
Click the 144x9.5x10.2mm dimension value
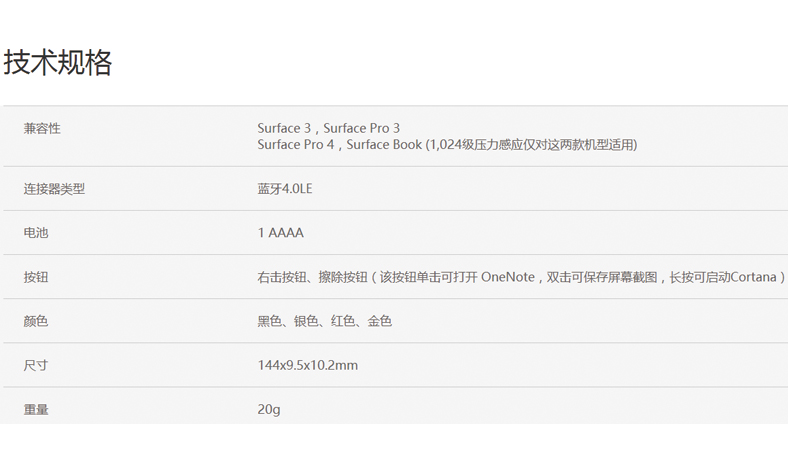tap(307, 365)
